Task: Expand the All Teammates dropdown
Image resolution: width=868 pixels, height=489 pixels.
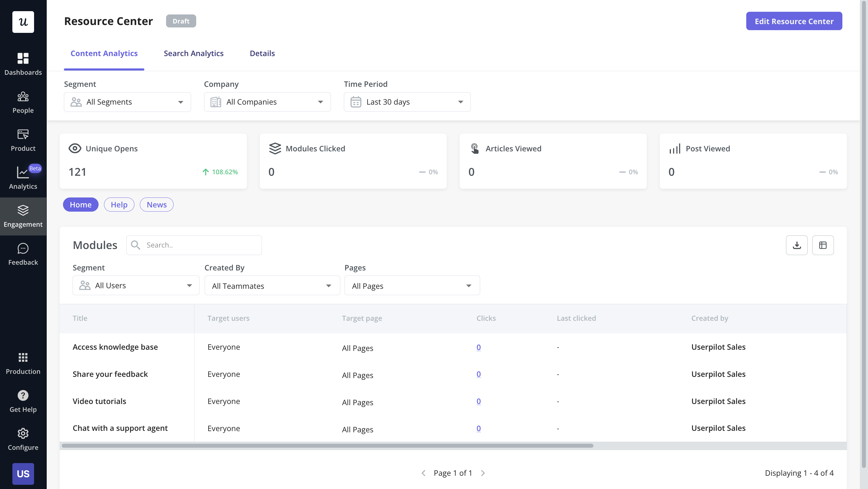Action: pos(272,286)
